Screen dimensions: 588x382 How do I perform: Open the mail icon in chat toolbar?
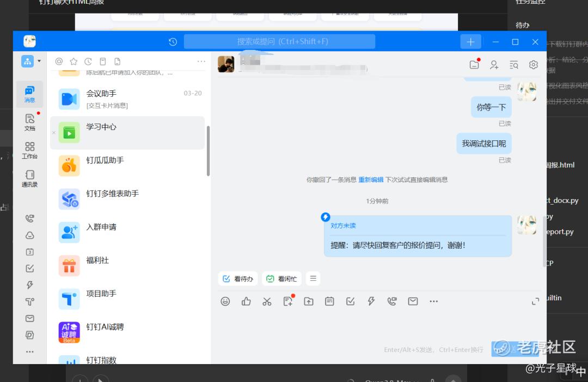point(413,301)
